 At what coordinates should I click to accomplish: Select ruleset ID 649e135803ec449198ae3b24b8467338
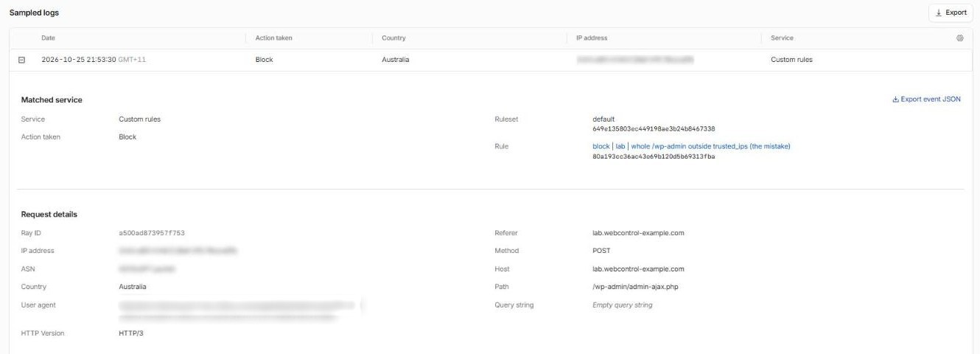tap(654, 128)
